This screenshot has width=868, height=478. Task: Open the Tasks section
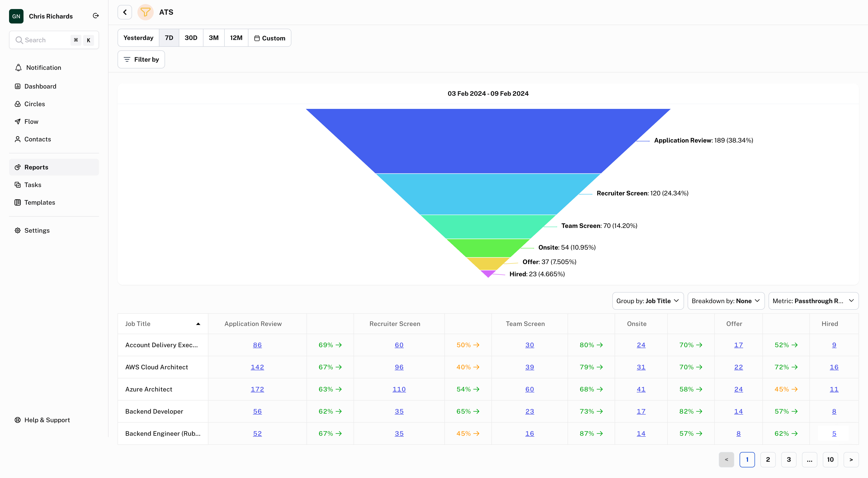pyautogui.click(x=33, y=185)
